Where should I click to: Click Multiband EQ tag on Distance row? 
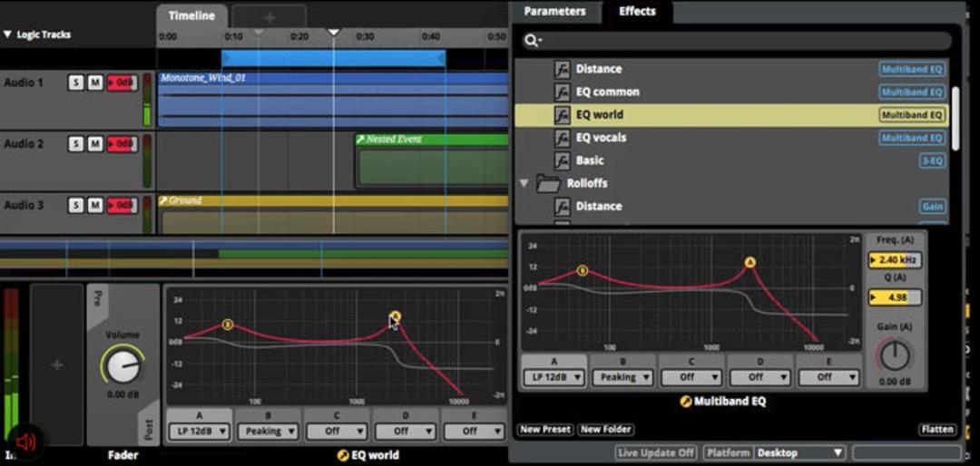(912, 69)
